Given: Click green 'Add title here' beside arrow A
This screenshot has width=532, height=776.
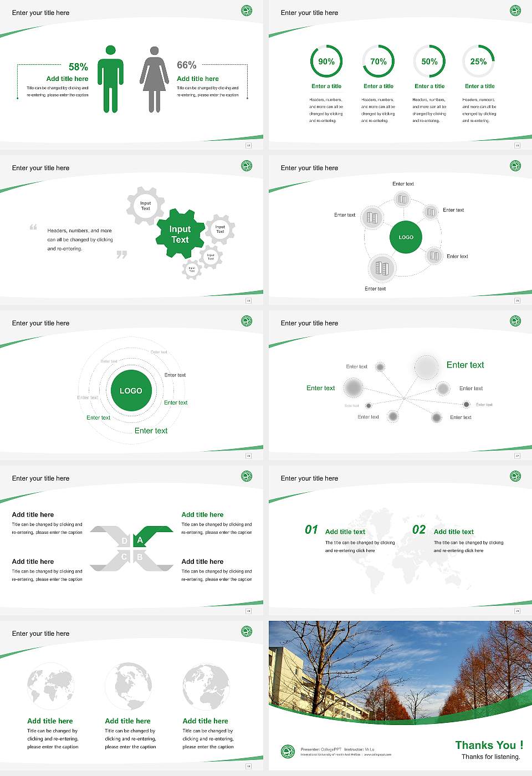Looking at the screenshot, I should (x=202, y=515).
